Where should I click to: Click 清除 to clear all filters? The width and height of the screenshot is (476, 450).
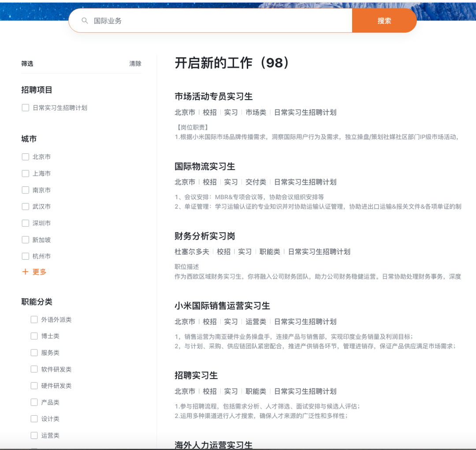[x=136, y=63]
